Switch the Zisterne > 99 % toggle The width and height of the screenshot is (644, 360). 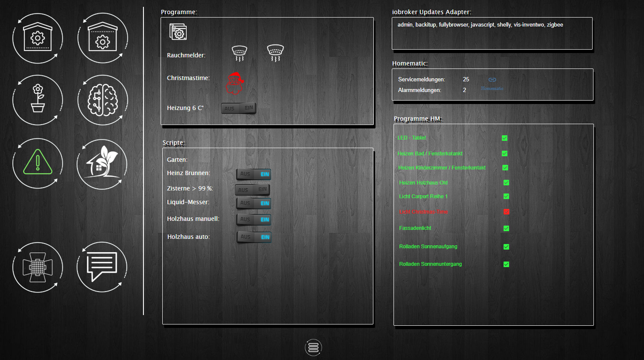click(x=252, y=190)
